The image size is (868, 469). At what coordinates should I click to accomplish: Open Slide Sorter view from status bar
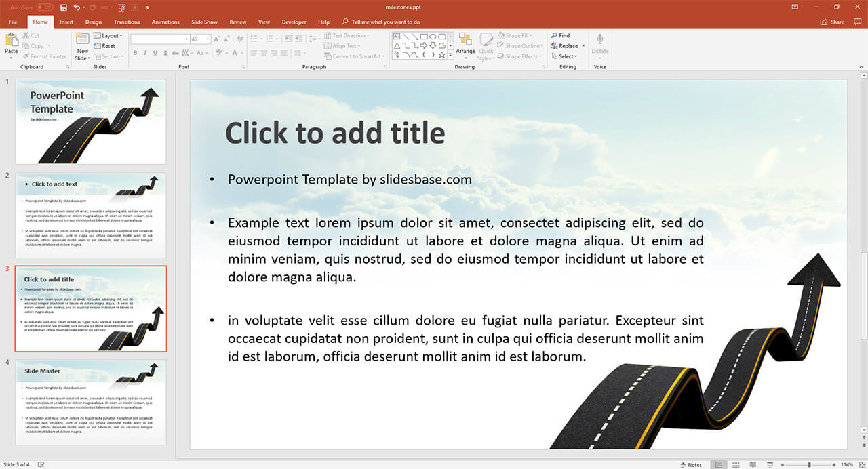click(x=735, y=465)
